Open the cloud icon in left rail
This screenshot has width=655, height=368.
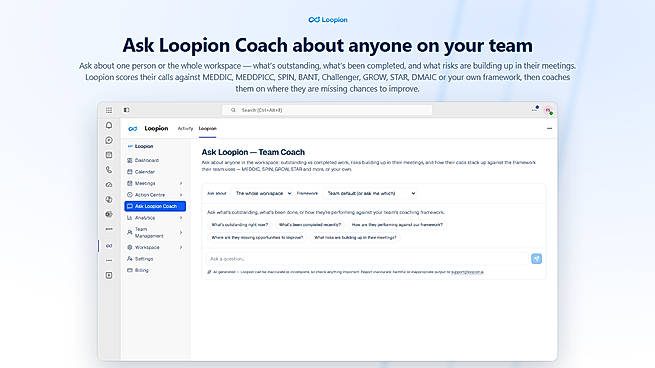pos(109,185)
